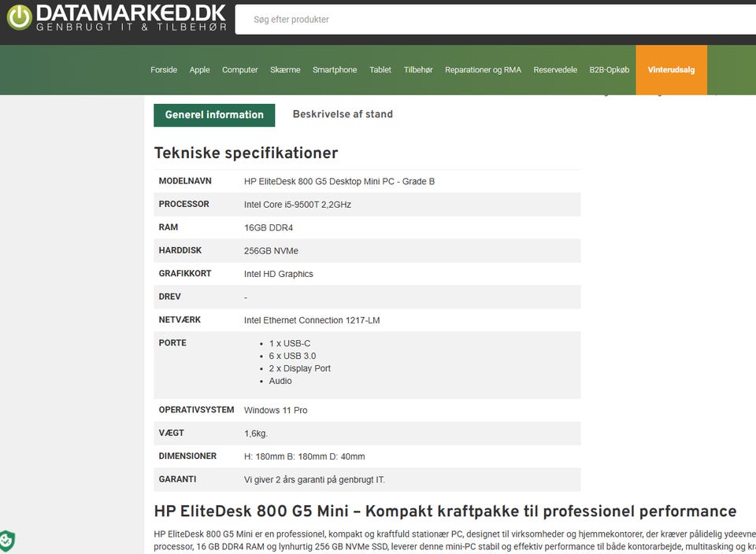
Task: Click the Datamarked.dk power logo icon
Action: [19, 17]
